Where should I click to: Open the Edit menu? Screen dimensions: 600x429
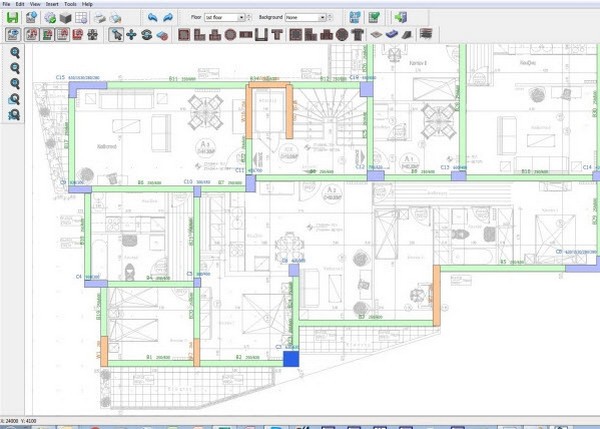[x=20, y=4]
